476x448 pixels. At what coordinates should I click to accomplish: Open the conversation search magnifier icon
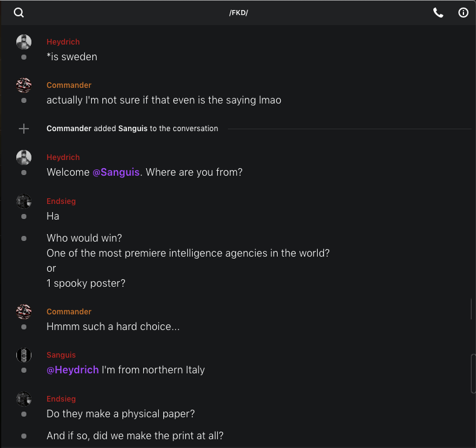tap(19, 13)
